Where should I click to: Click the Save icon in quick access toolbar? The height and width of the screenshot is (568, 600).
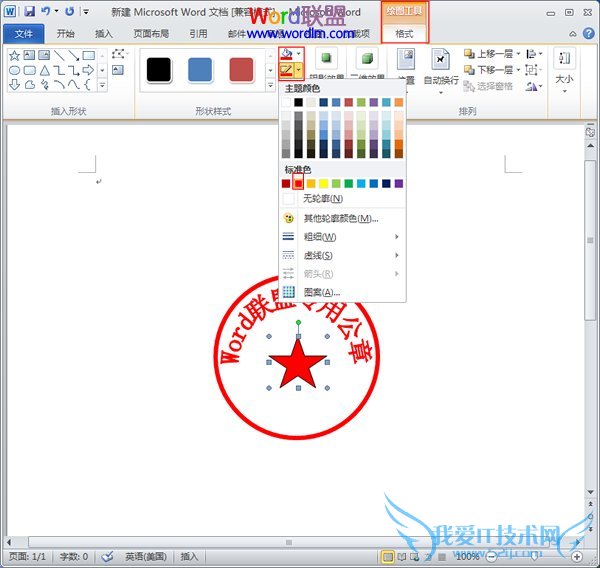30,11
